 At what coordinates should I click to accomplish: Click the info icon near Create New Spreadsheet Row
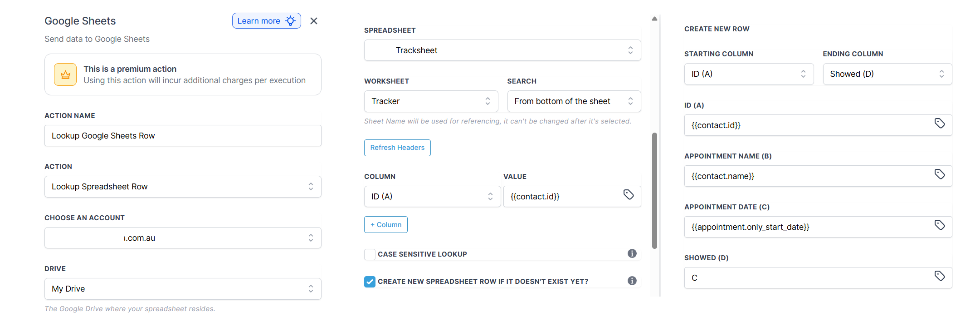(632, 281)
